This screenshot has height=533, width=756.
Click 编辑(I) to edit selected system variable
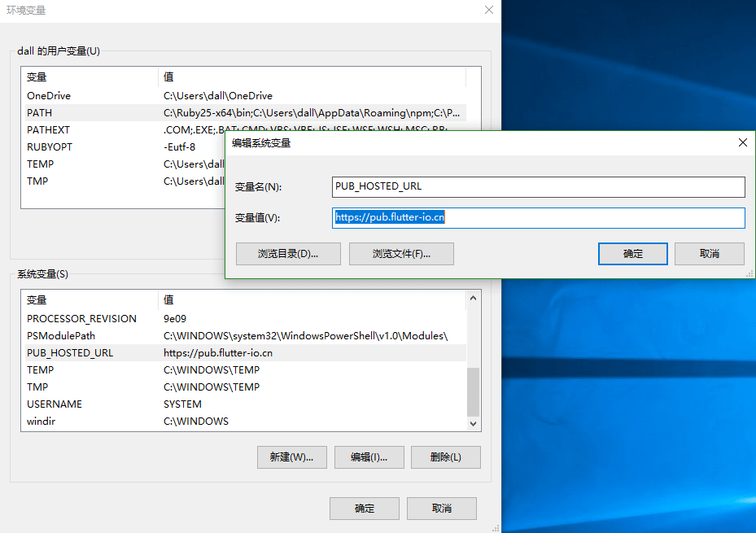click(x=369, y=457)
